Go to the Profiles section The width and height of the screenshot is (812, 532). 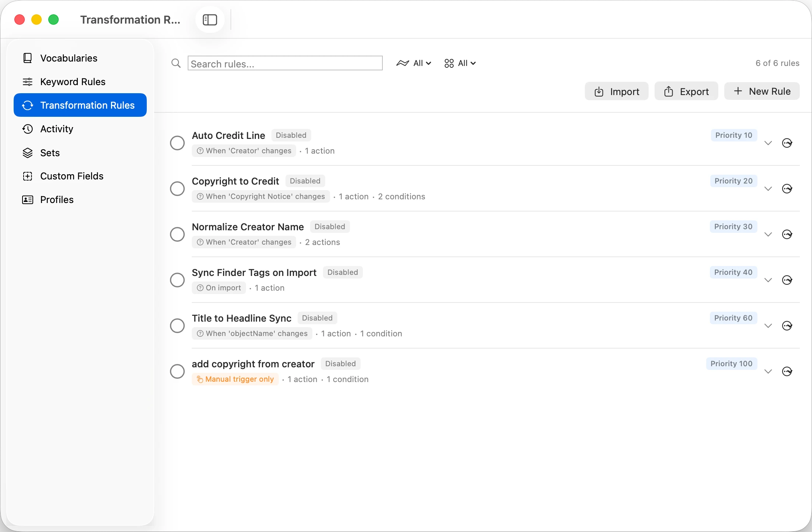pyautogui.click(x=80, y=200)
